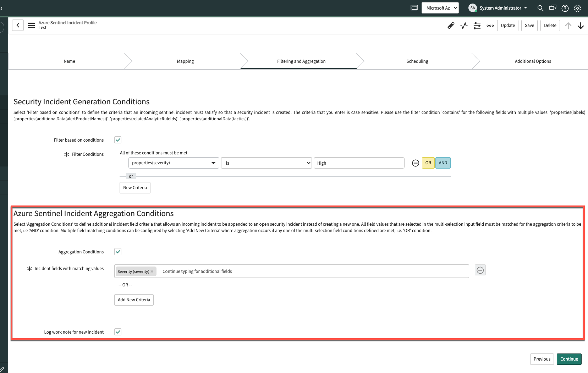Click Incident fields with matching values label

tap(69, 269)
